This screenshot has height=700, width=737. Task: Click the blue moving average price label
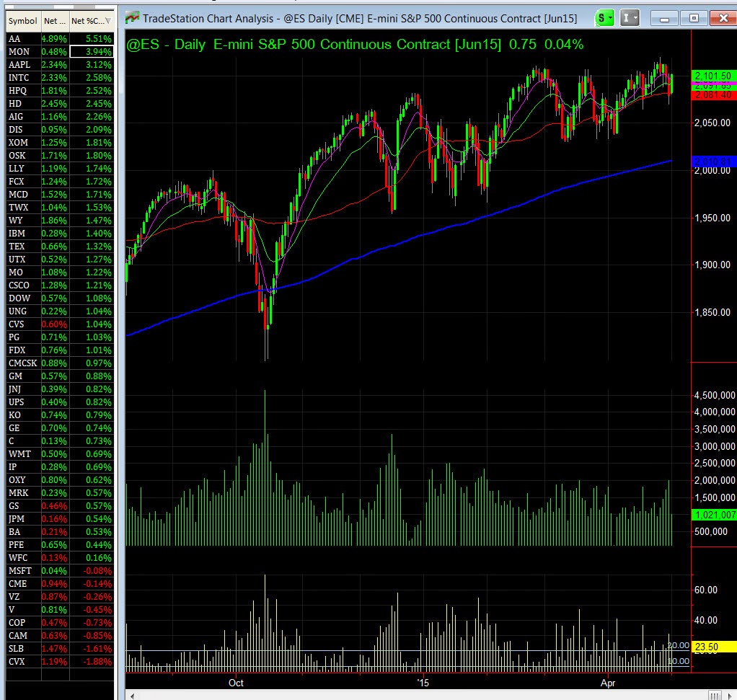click(x=713, y=161)
